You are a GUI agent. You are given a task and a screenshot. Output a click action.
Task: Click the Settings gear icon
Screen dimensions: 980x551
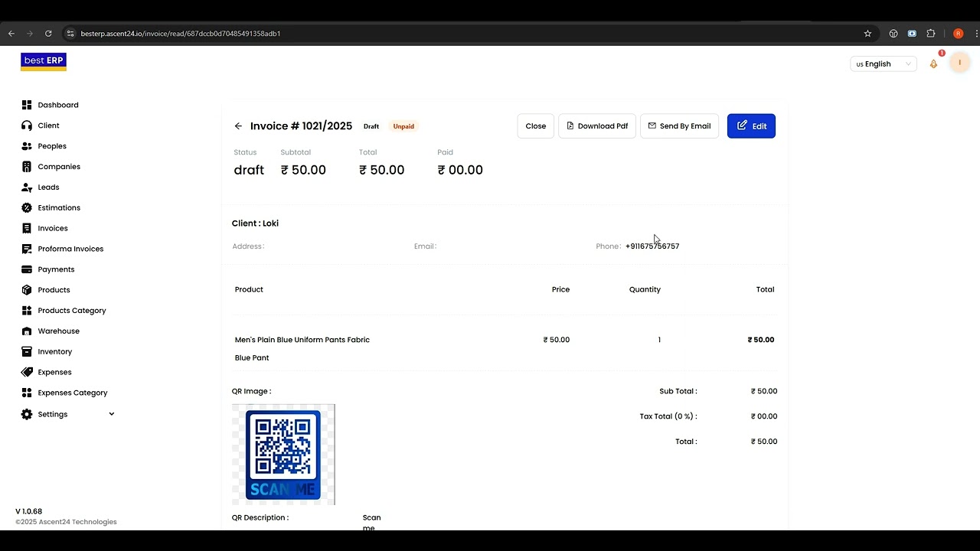tap(27, 414)
